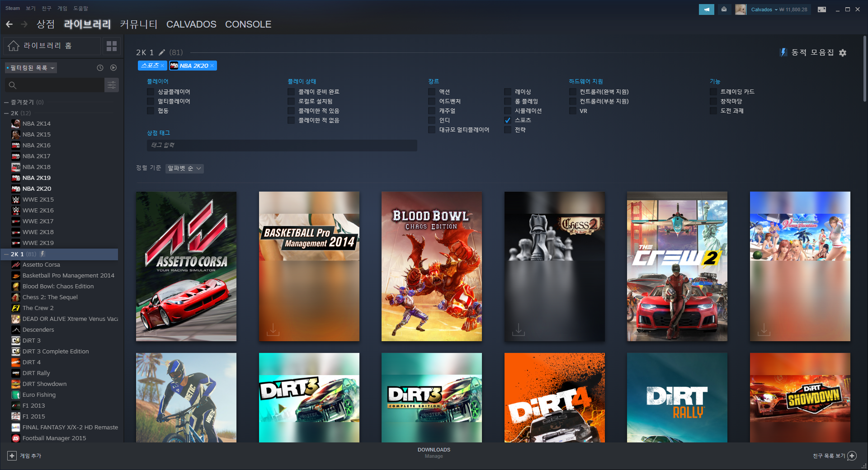Image resolution: width=868 pixels, height=470 pixels.
Task: Click the forward navigation arrow
Action: (x=24, y=24)
